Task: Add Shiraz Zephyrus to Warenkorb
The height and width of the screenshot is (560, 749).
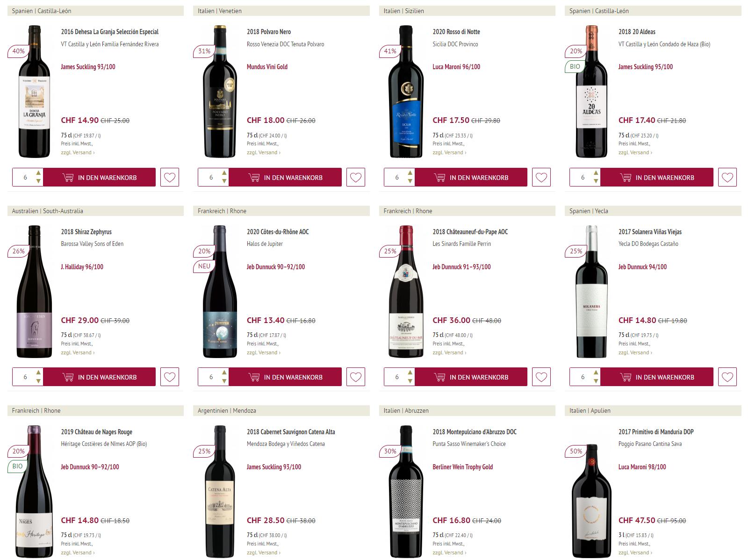Action: [x=100, y=377]
